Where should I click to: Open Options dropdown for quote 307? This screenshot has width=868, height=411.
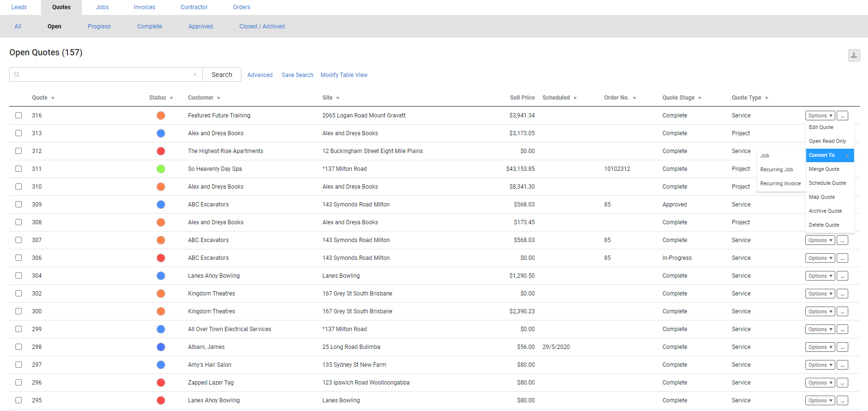click(x=820, y=240)
